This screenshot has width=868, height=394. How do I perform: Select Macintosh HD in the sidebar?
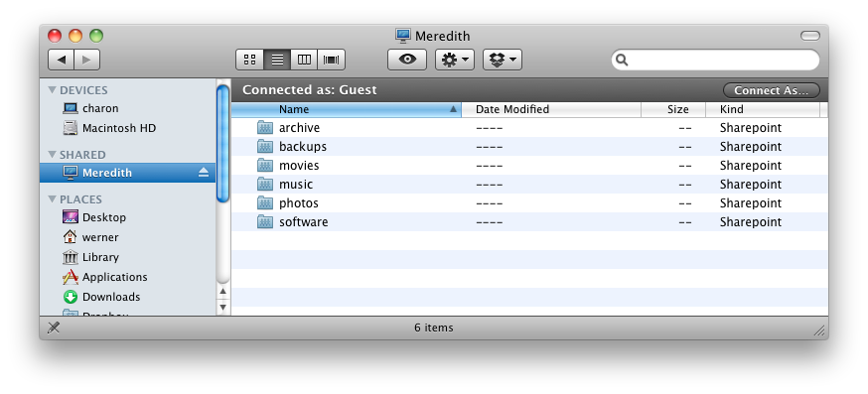(127, 128)
